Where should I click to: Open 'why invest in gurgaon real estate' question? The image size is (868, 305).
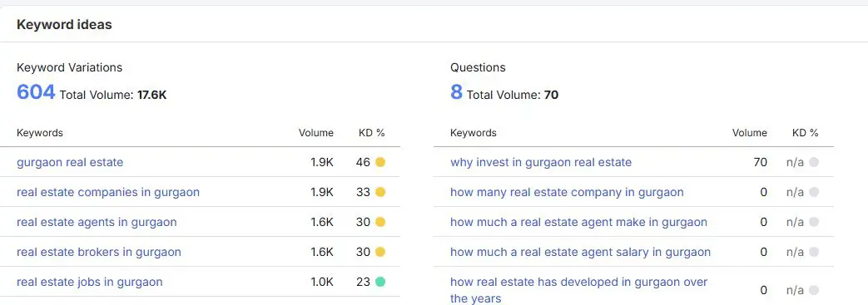click(x=541, y=162)
